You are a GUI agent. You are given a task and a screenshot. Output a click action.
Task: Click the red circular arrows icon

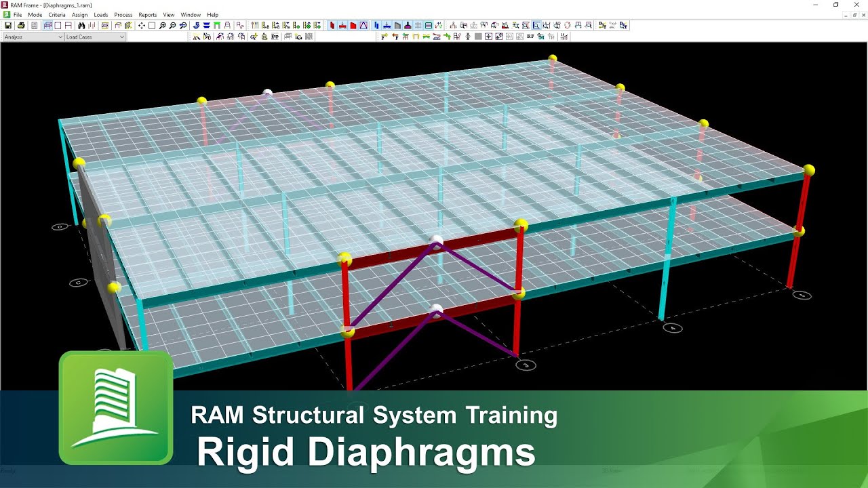click(566, 26)
